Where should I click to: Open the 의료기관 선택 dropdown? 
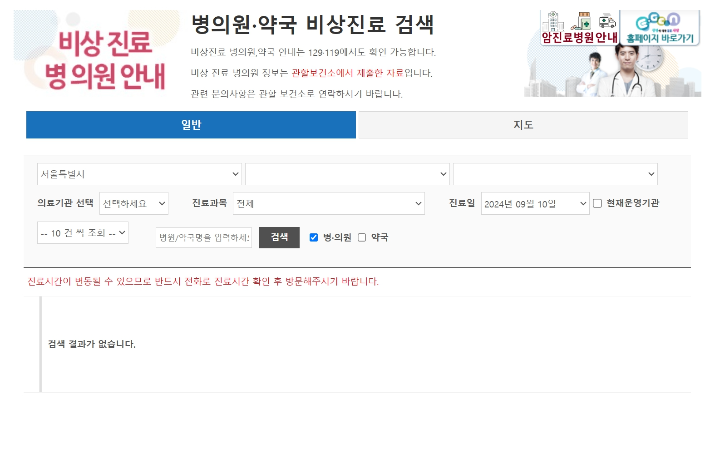(x=134, y=203)
